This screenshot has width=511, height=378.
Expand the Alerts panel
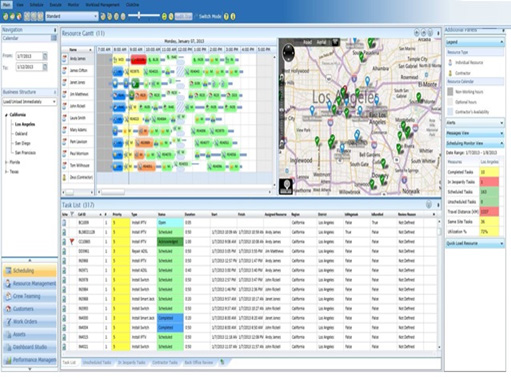pos(475,123)
